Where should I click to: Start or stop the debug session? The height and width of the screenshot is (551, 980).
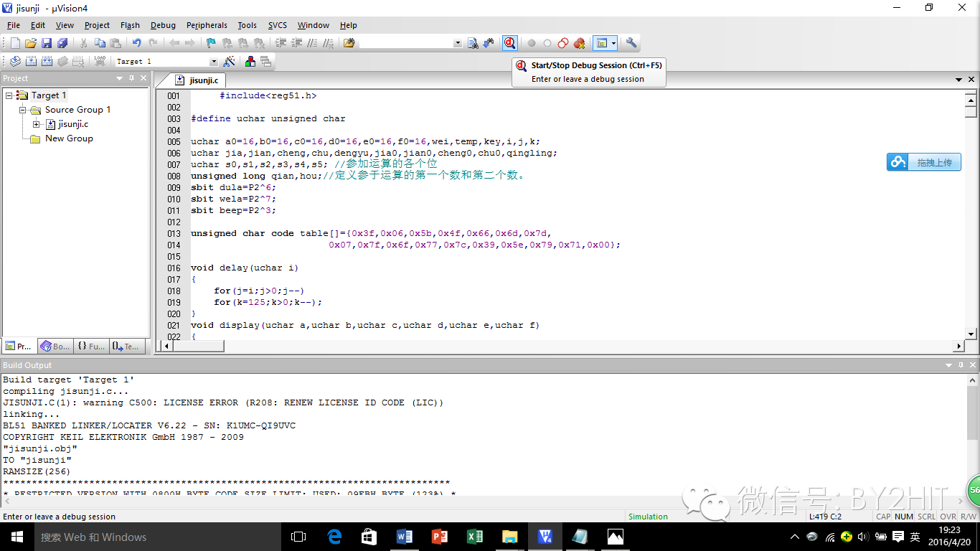click(x=509, y=43)
